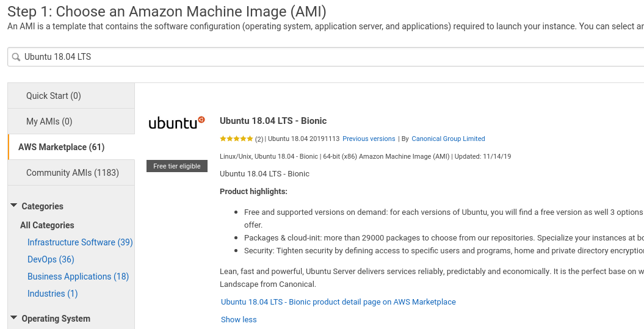Image resolution: width=644 pixels, height=329 pixels.
Task: Click the Step 1 Choose an AMI heading
Action: (167, 12)
